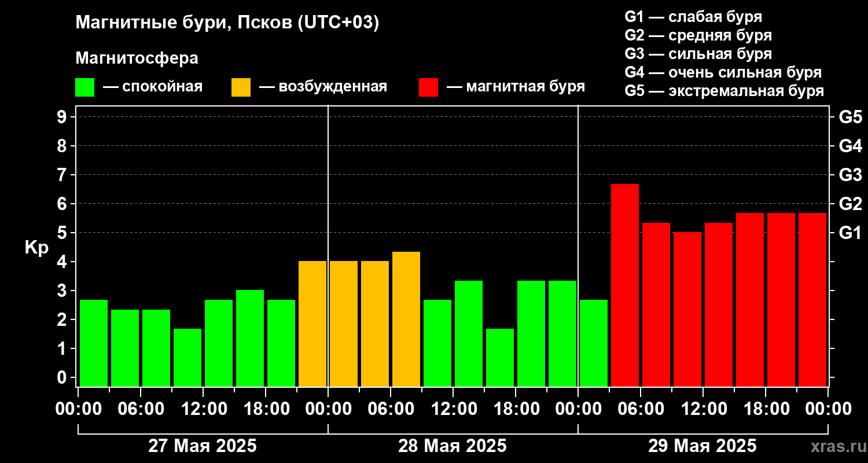
Task: Click 'G3 — сильная буря' legend line
Action: coord(698,54)
